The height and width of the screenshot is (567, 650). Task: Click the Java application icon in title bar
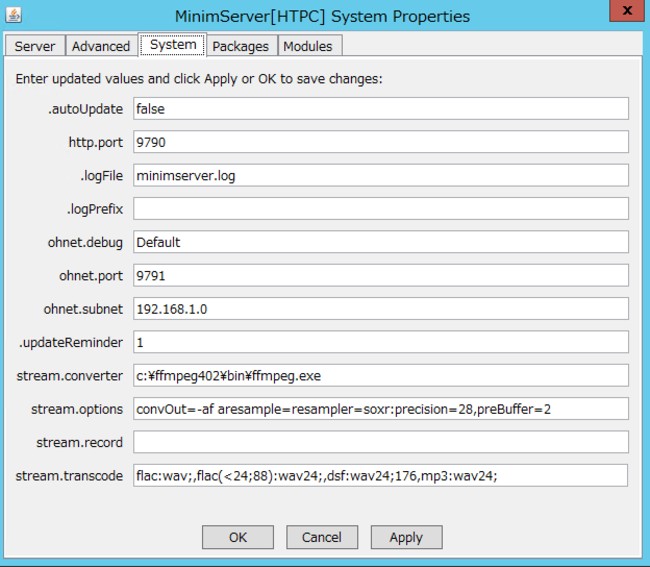coord(14,15)
